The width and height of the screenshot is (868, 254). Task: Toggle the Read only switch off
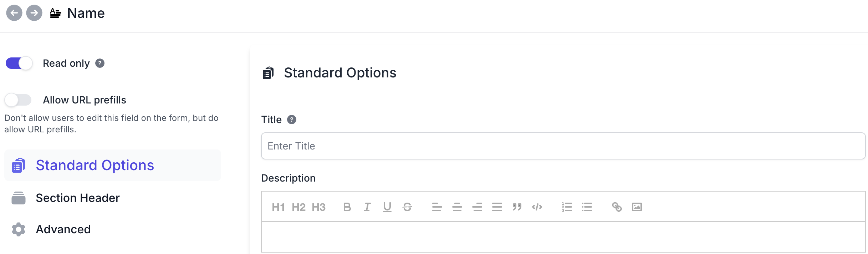[19, 63]
